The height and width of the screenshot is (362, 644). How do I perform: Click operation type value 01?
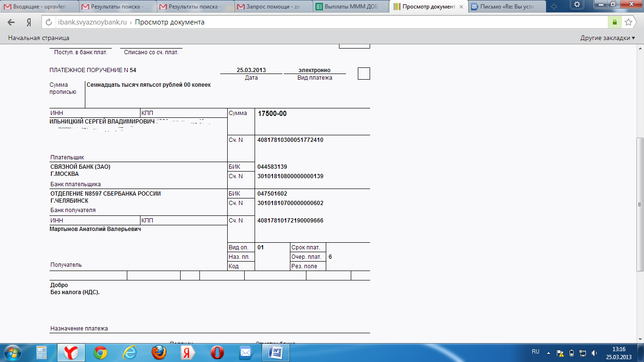[260, 247]
